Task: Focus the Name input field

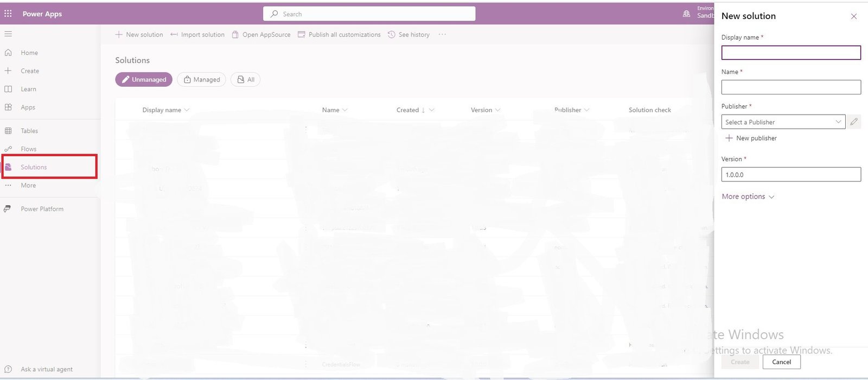Action: (x=791, y=87)
